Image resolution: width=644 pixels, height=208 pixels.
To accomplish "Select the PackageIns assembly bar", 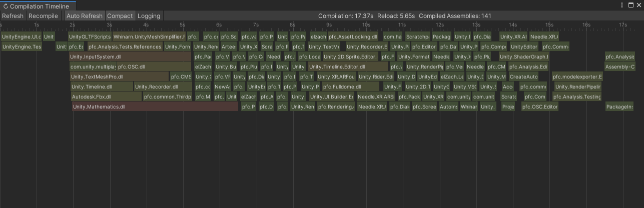I will 619,106.
